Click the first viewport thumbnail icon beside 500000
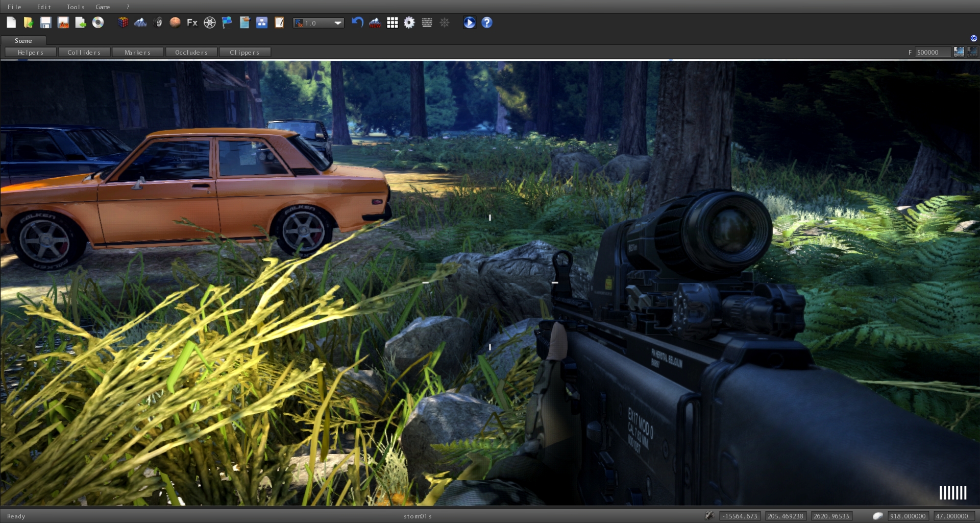Viewport: 980px width, 523px height. point(959,52)
